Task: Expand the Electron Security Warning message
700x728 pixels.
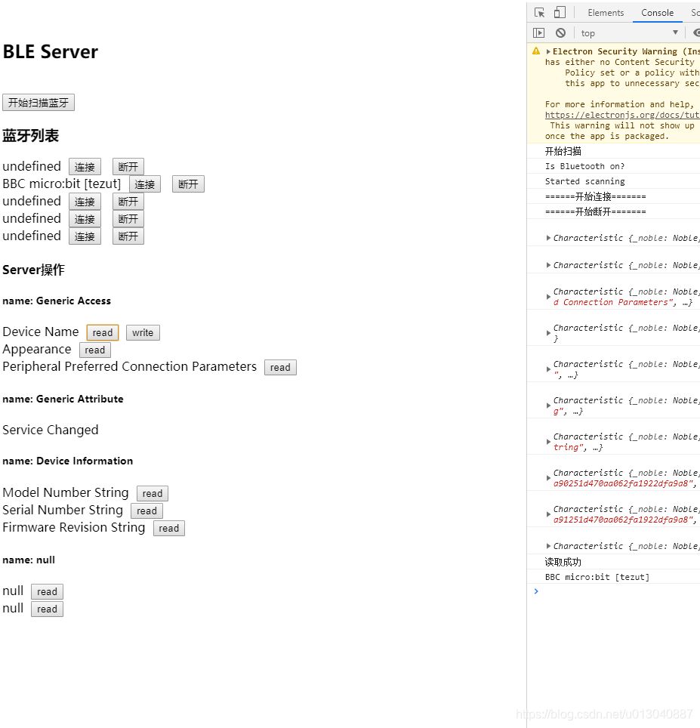Action: (x=548, y=51)
